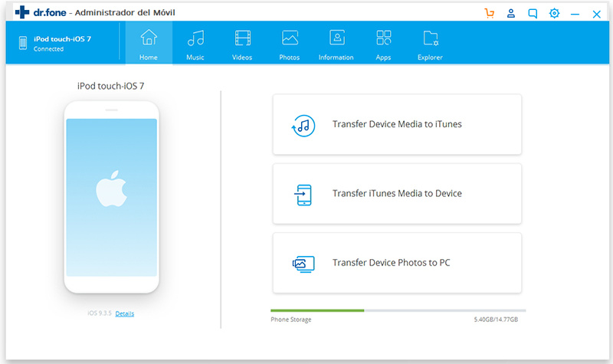Open the Information tab
This screenshot has width=613, height=364.
click(336, 45)
